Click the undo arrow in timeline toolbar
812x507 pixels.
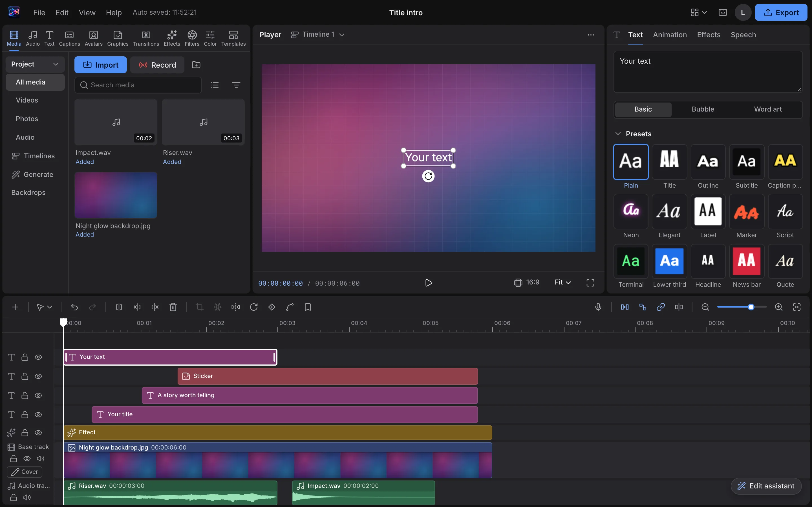pos(74,307)
